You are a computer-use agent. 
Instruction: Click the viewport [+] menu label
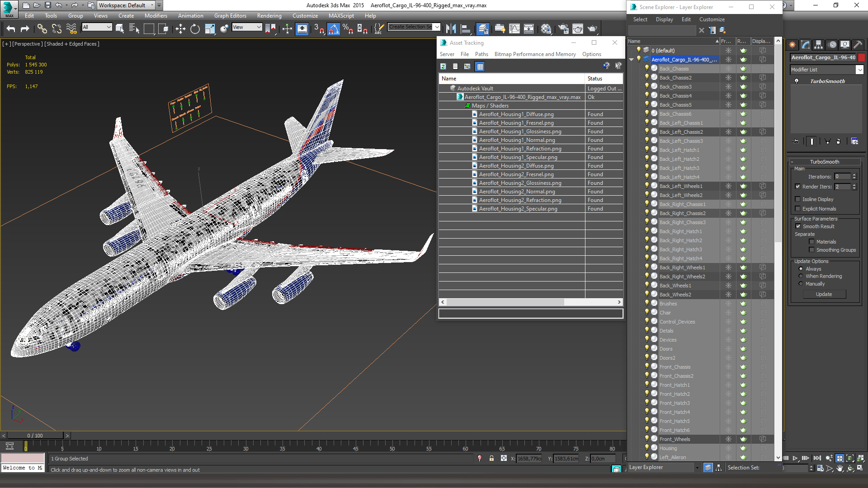tap(6, 44)
